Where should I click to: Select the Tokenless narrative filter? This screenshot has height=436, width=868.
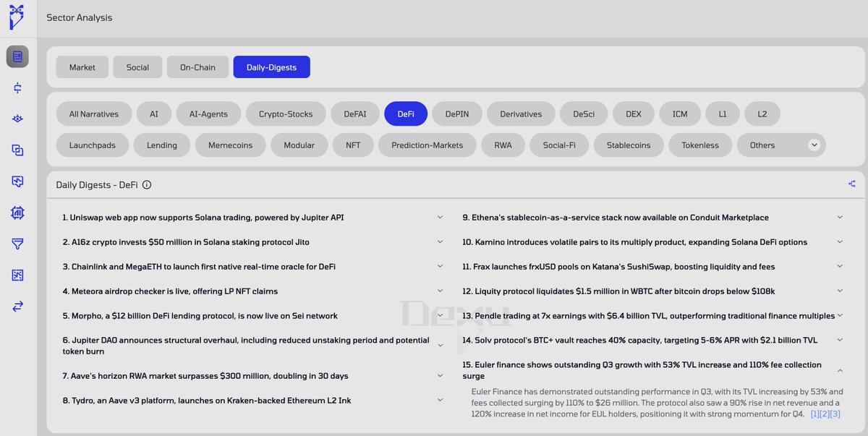[x=700, y=145]
